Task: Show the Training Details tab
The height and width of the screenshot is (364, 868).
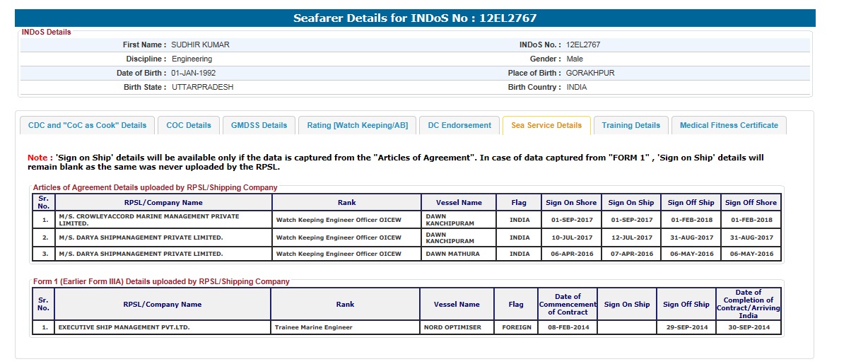Action: click(631, 125)
